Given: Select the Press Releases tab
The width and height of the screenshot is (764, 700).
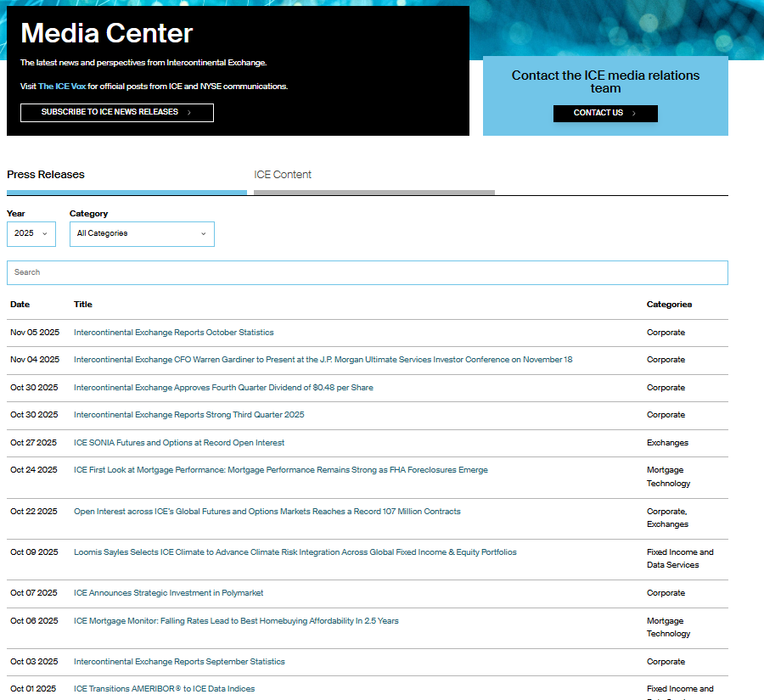Looking at the screenshot, I should pyautogui.click(x=46, y=175).
